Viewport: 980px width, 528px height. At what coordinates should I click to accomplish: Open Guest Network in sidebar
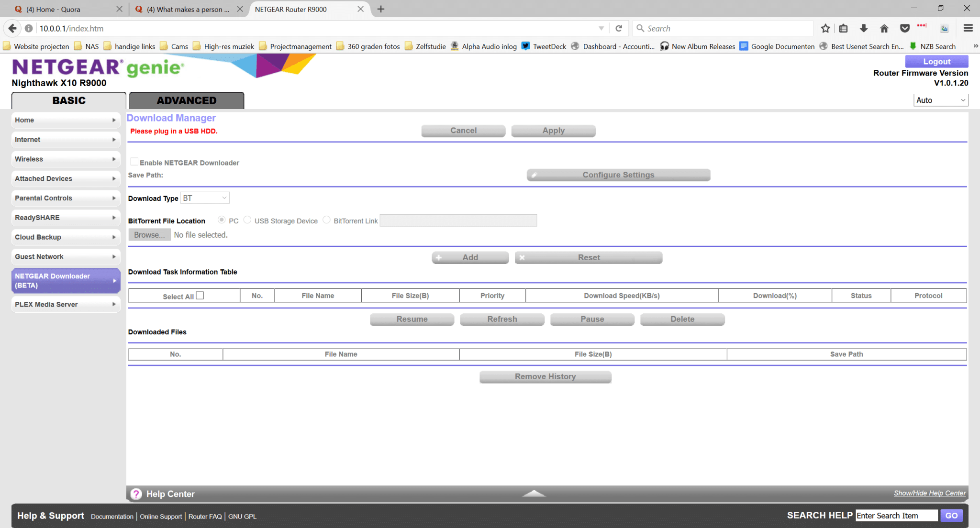pyautogui.click(x=66, y=257)
